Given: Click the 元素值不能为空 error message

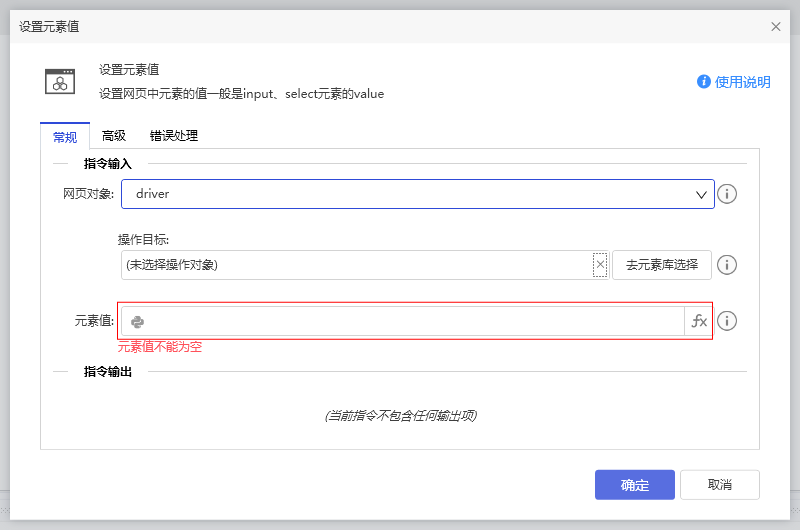Looking at the screenshot, I should coord(160,347).
